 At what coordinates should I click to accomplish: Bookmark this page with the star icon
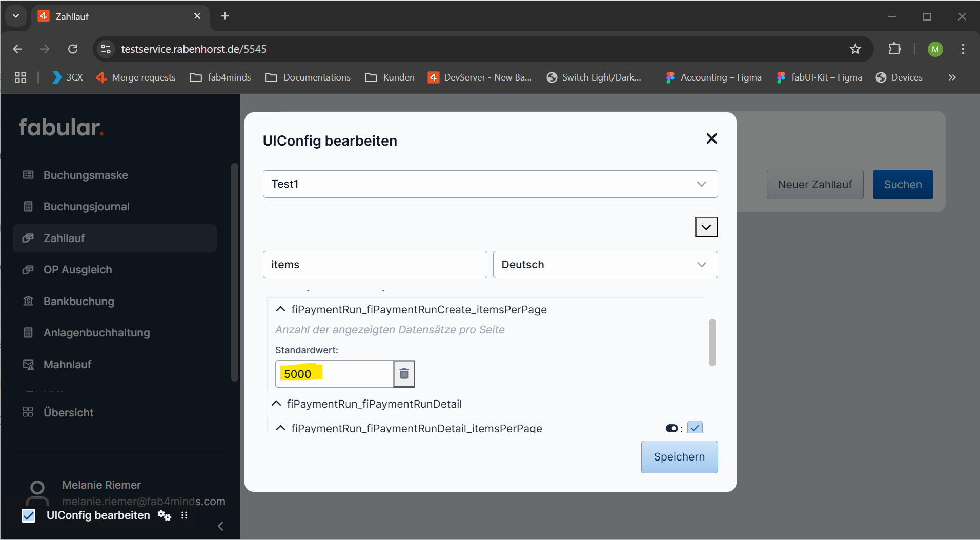click(855, 49)
